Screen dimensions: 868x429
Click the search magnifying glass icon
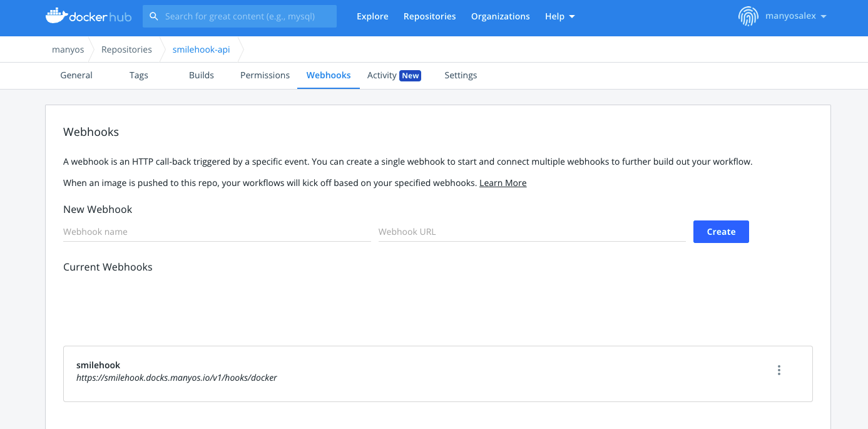154,16
